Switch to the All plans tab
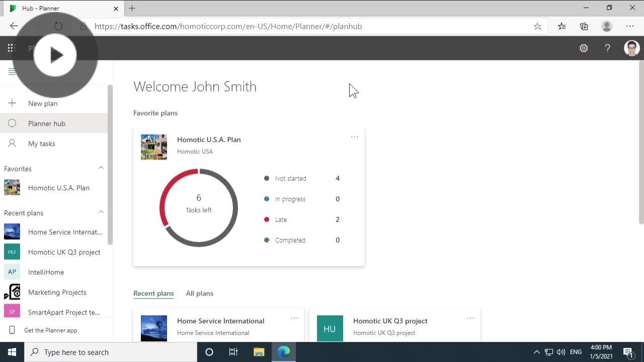The height and width of the screenshot is (362, 644). click(x=199, y=293)
